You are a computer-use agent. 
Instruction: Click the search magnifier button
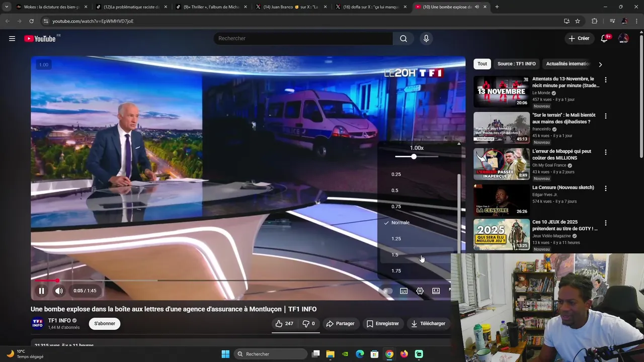[x=403, y=39]
